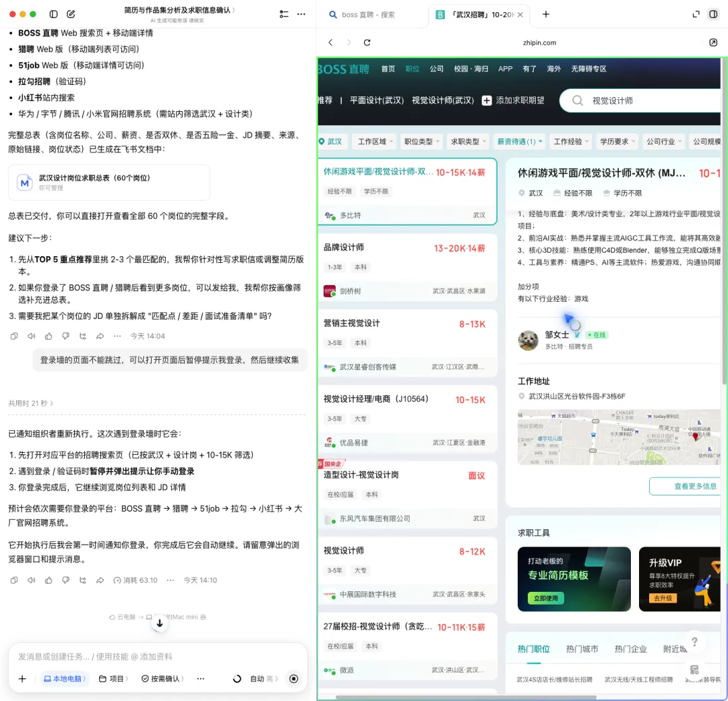Click the help question mark icon
Image resolution: width=728 pixels, height=701 pixels.
694,642
